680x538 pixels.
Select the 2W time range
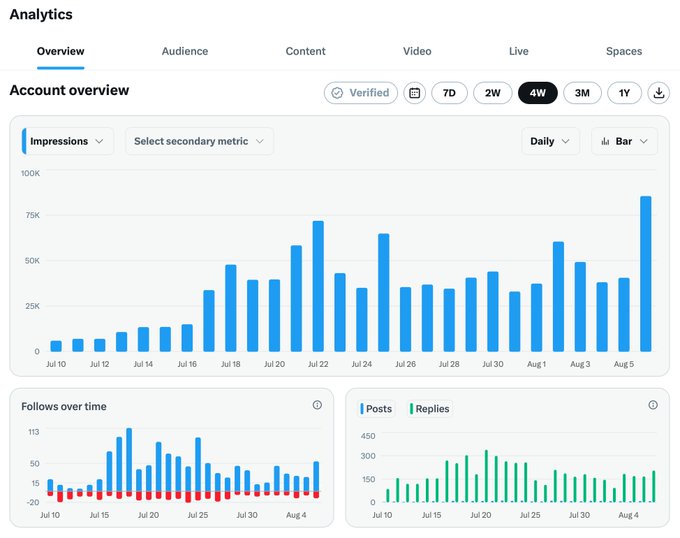[x=493, y=93]
